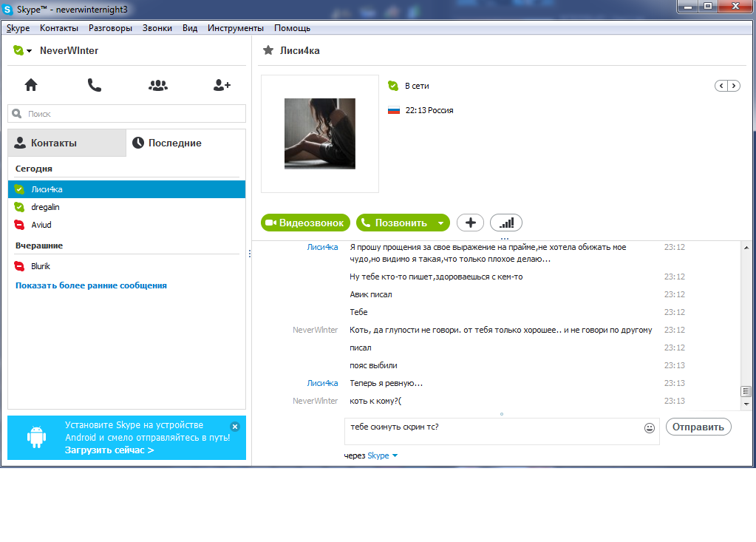Click the 'Вчерашние' group header
The height and width of the screenshot is (542, 756).
[39, 245]
